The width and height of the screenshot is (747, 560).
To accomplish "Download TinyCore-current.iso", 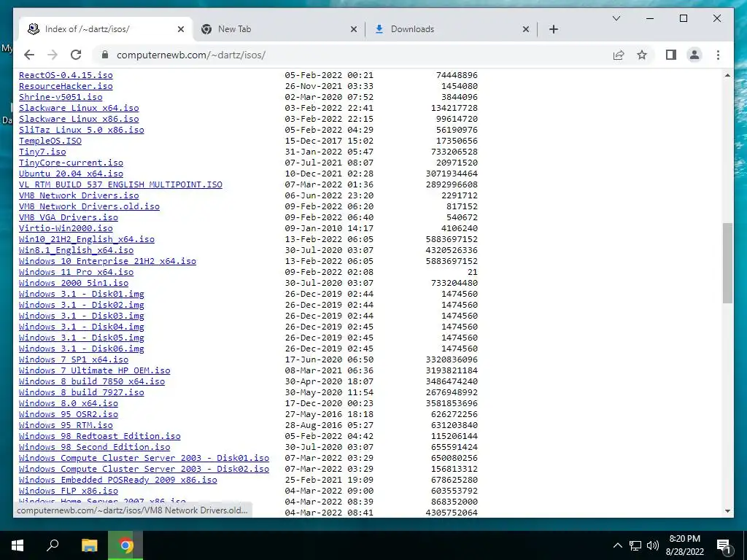I will click(x=71, y=163).
